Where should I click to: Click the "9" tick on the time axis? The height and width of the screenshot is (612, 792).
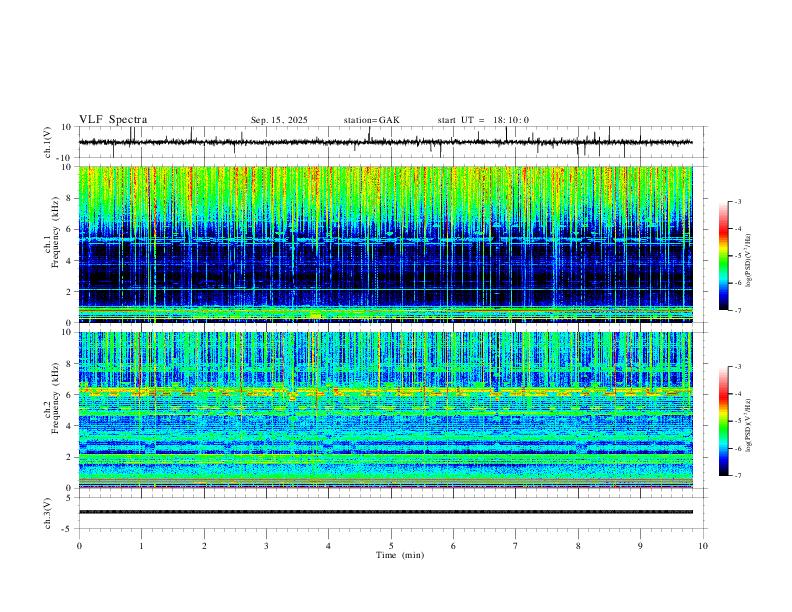640,546
